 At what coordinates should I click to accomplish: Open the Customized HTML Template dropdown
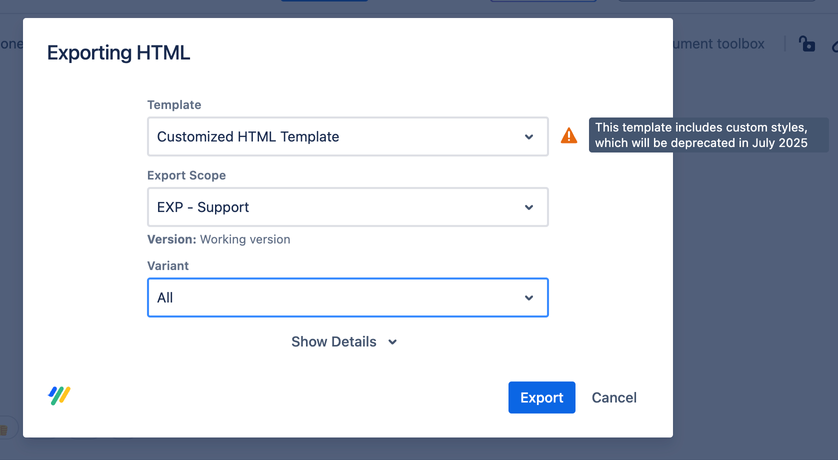point(347,137)
